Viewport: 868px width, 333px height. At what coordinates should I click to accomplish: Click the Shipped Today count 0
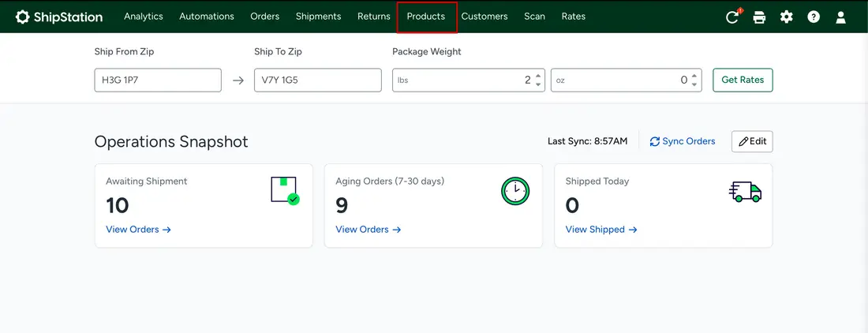(572, 206)
